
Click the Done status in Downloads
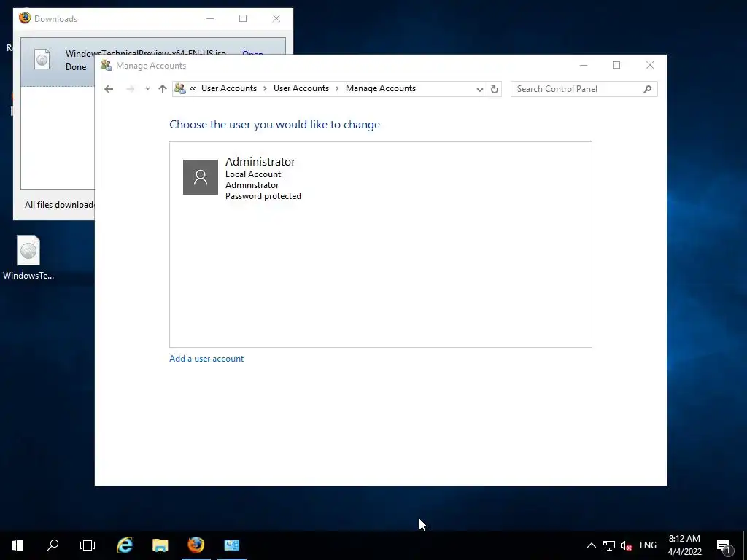(76, 67)
